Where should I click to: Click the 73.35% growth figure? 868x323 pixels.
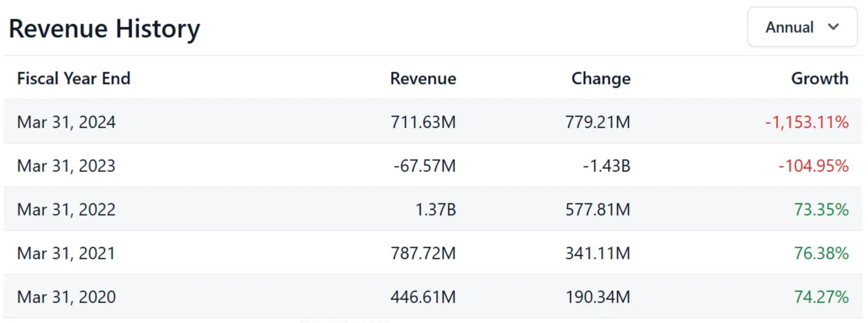coord(820,209)
